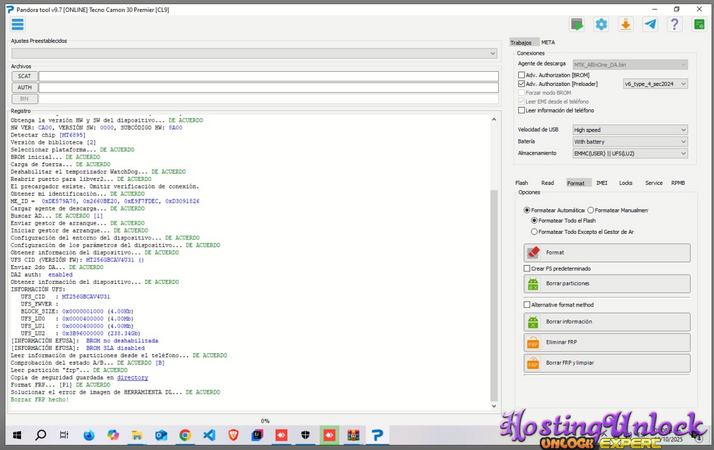The width and height of the screenshot is (714, 450).
Task: Click the green calculator icon at top right
Action: coord(699,24)
